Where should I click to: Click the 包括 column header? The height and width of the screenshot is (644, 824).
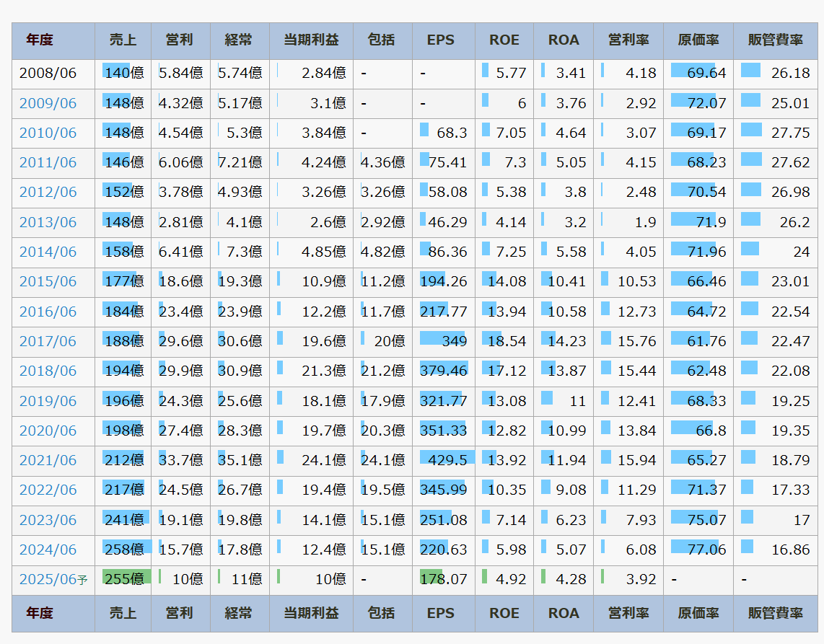(x=381, y=40)
